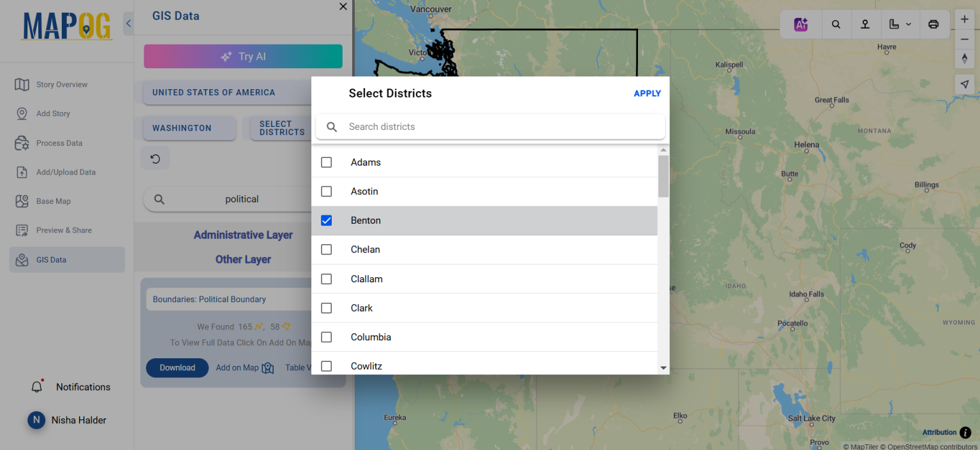Screen dimensions: 980x450
Task: Uncheck the Benton district checkbox
Action: pyautogui.click(x=326, y=220)
